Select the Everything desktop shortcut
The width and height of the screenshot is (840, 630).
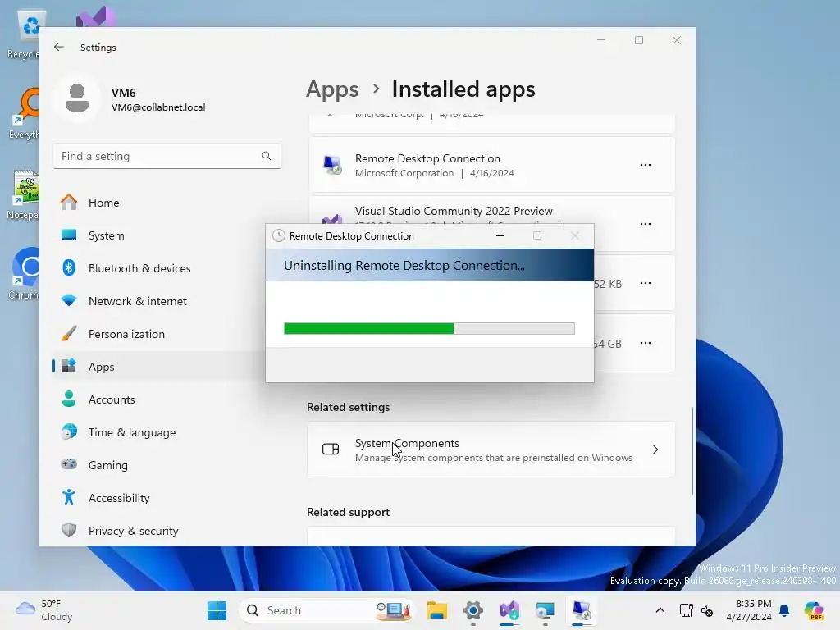point(24,114)
